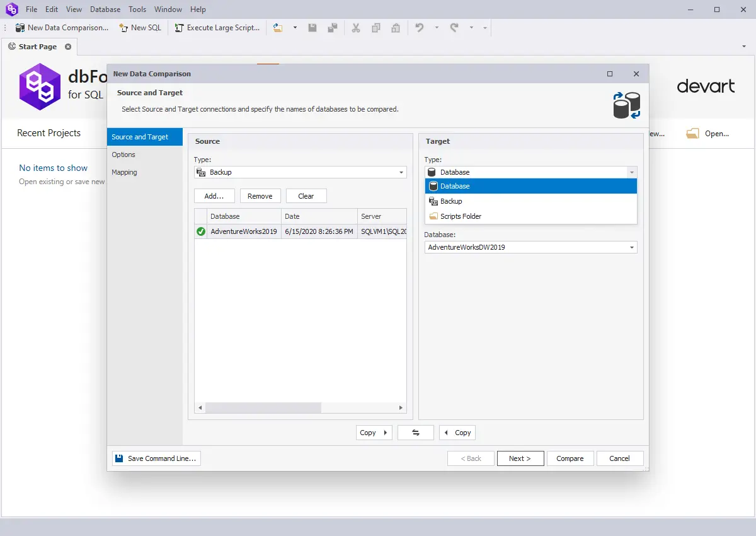Click the Save disk icon in toolbar
The image size is (756, 536).
312,28
